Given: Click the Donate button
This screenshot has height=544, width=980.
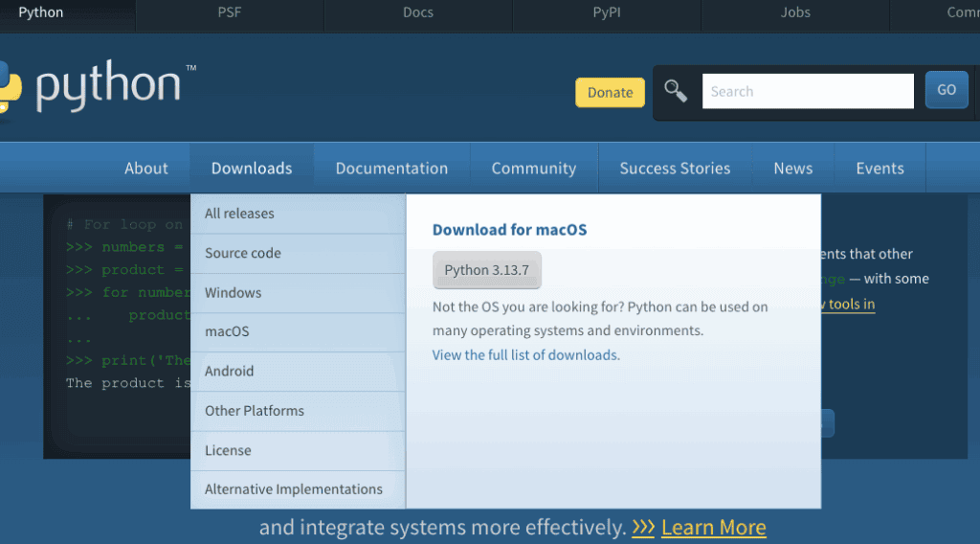Looking at the screenshot, I should point(610,93).
